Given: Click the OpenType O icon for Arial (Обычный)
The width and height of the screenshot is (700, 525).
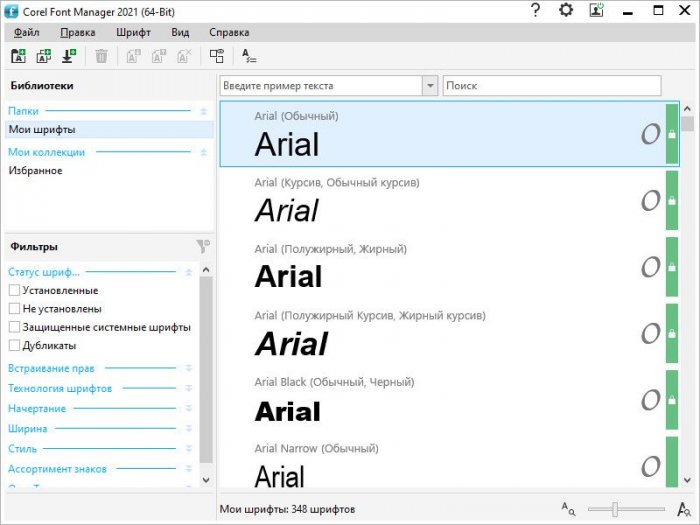Looking at the screenshot, I should tap(650, 134).
